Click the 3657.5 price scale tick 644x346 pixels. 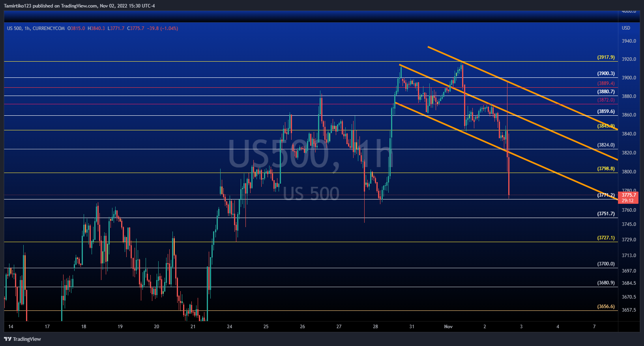[x=629, y=310]
